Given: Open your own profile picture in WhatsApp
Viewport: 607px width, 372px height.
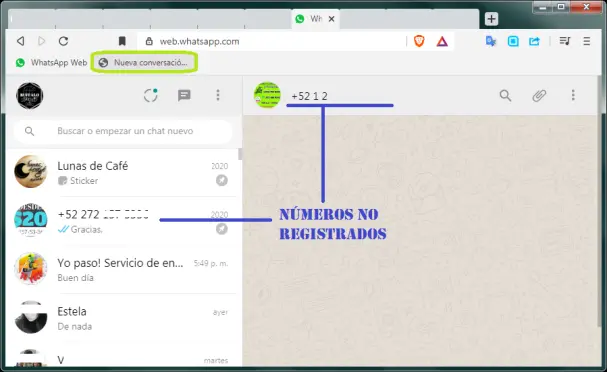Looking at the screenshot, I should (x=30, y=96).
